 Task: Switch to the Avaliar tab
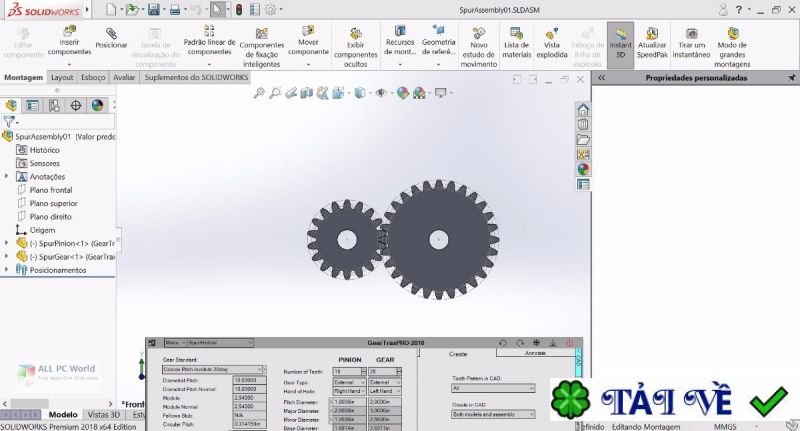(x=124, y=78)
